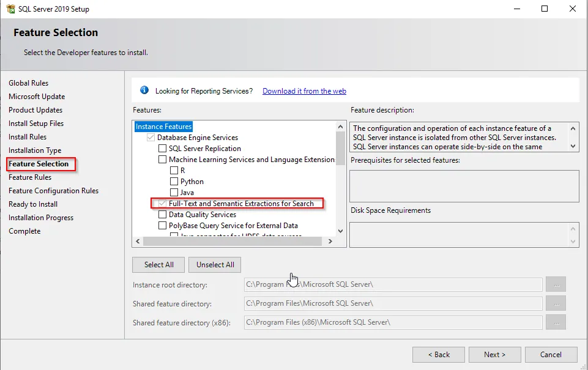Check PolyBase Query Service for External Data
Viewport: 588px width, 370px height.
click(162, 225)
